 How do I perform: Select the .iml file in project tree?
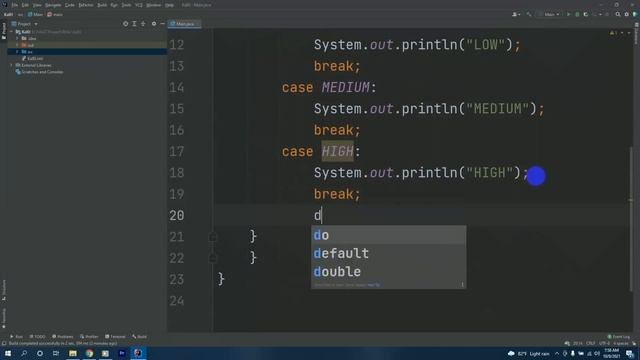(33, 58)
